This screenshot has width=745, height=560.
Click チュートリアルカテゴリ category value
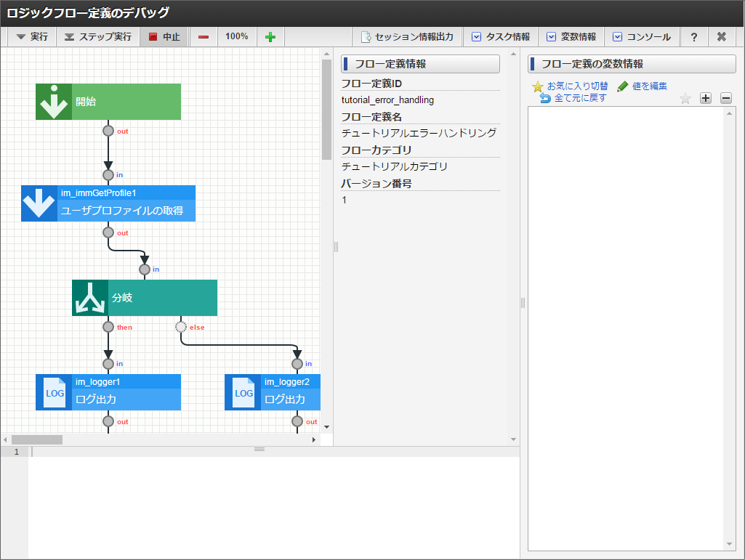(395, 167)
